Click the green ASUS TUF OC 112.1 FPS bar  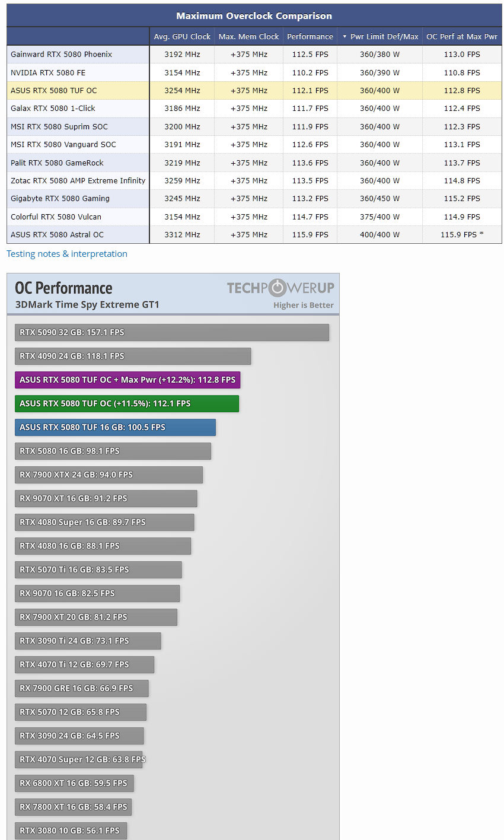pos(127,403)
